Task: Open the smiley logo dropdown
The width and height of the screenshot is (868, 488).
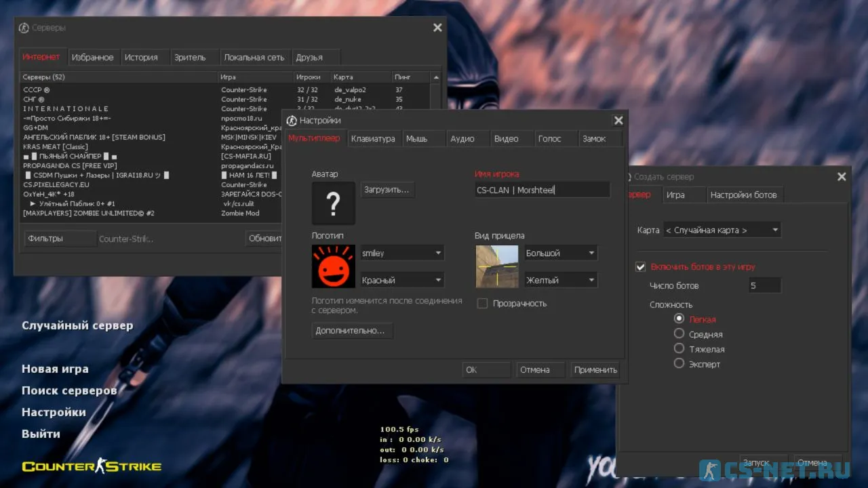Action: 402,253
